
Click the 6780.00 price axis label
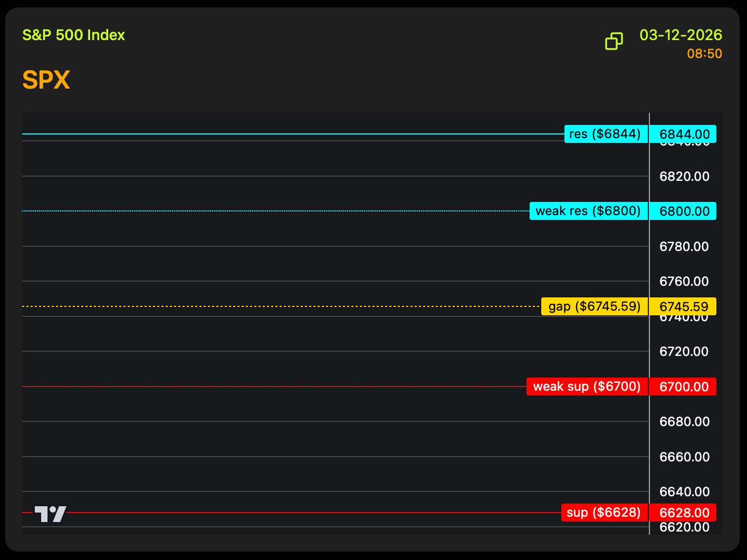684,246
